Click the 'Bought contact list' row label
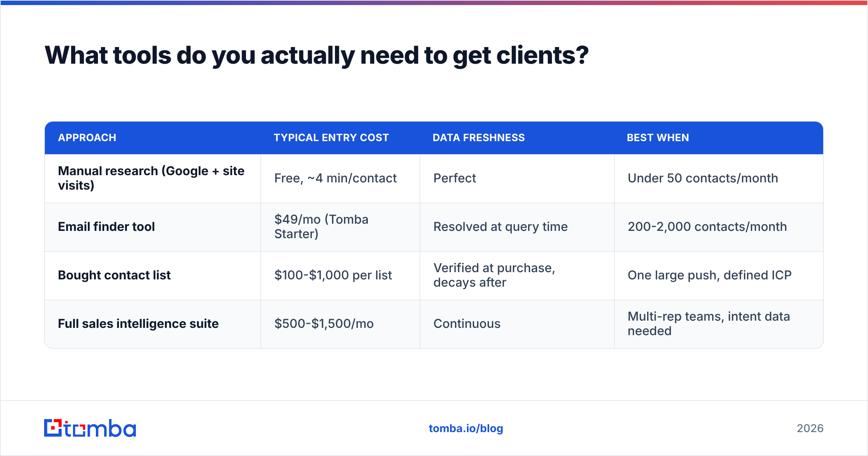The image size is (868, 456). pos(153,275)
